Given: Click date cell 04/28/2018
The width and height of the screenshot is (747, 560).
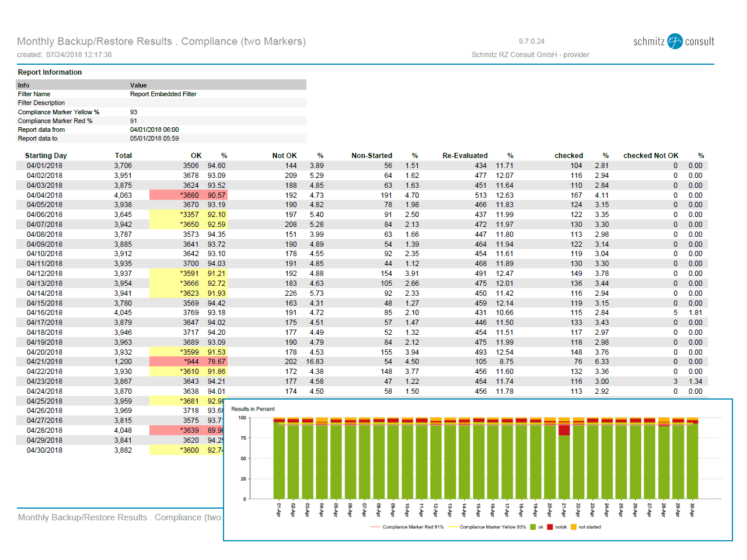Looking at the screenshot, I should (44, 430).
